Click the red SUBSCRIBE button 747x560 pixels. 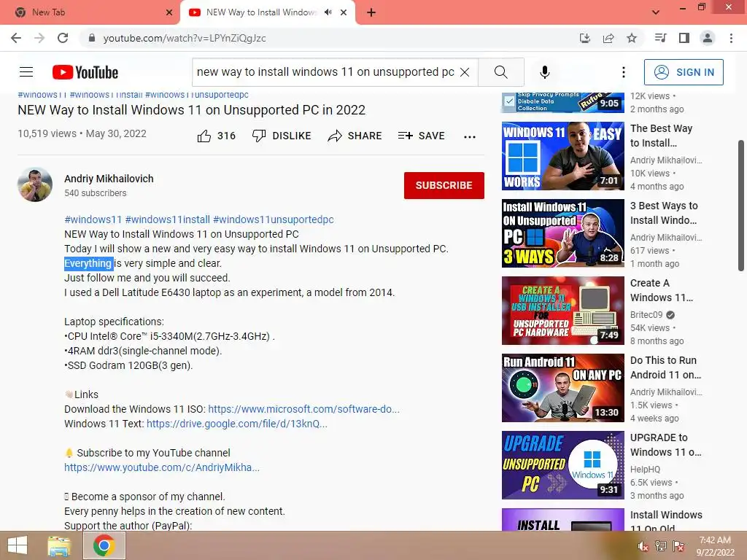pos(444,185)
